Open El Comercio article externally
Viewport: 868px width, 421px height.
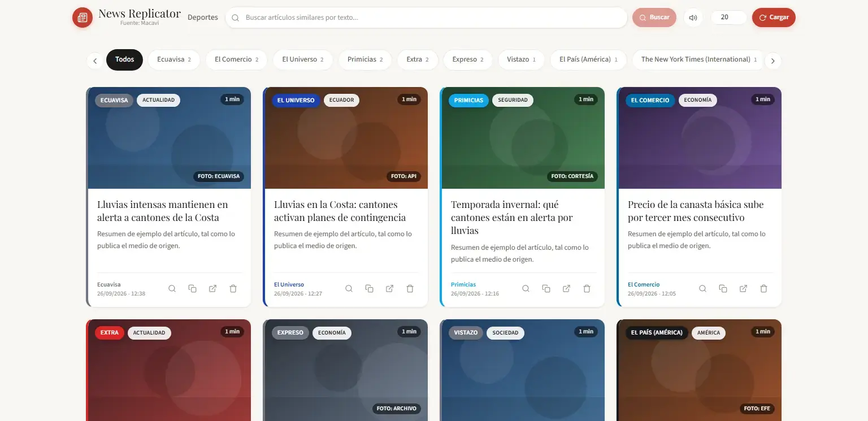744,289
